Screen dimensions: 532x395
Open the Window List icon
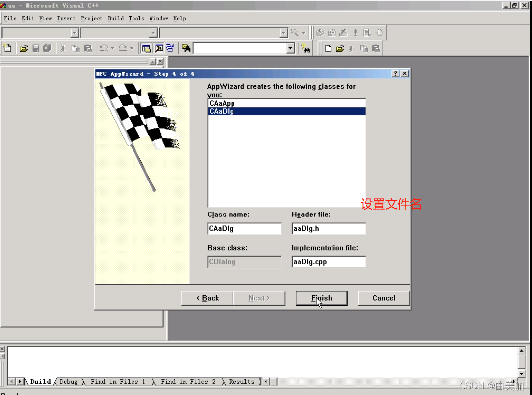(170, 48)
